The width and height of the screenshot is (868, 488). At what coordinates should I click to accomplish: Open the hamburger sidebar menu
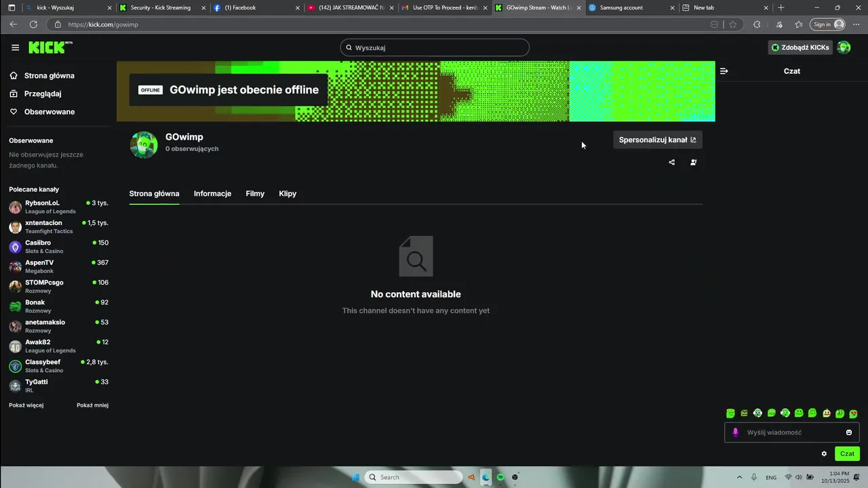pyautogui.click(x=15, y=47)
